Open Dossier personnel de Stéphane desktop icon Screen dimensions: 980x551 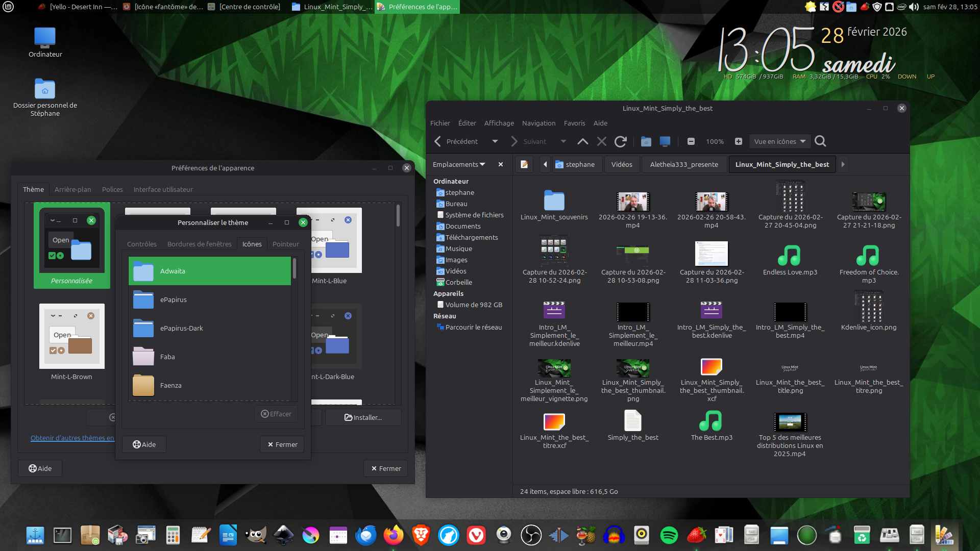click(45, 98)
